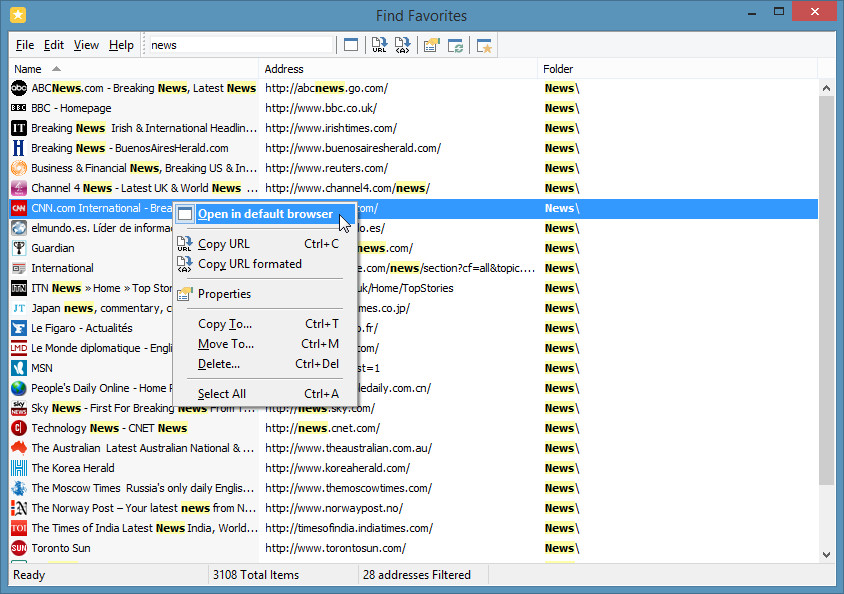
Task: Click the '28 addresses Filtered' status text
Action: pyautogui.click(x=417, y=575)
